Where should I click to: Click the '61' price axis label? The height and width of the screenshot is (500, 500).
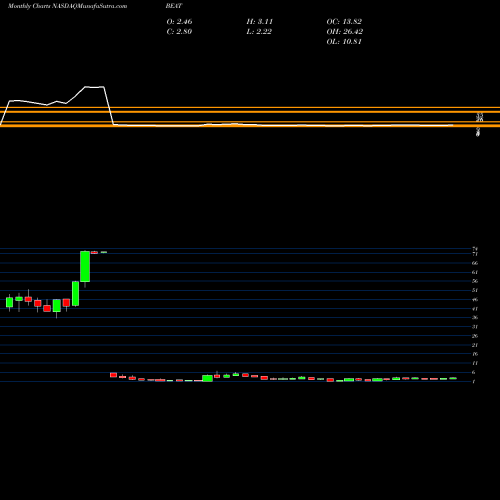point(475,272)
